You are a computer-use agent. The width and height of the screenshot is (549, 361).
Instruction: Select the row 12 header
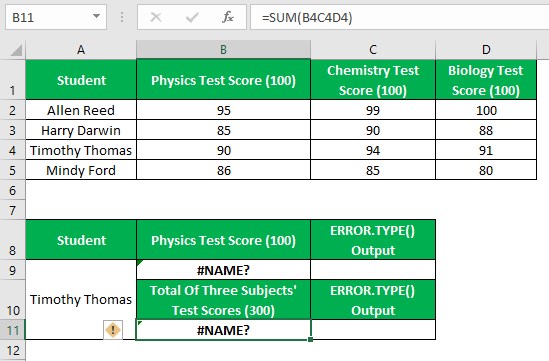pyautogui.click(x=13, y=350)
